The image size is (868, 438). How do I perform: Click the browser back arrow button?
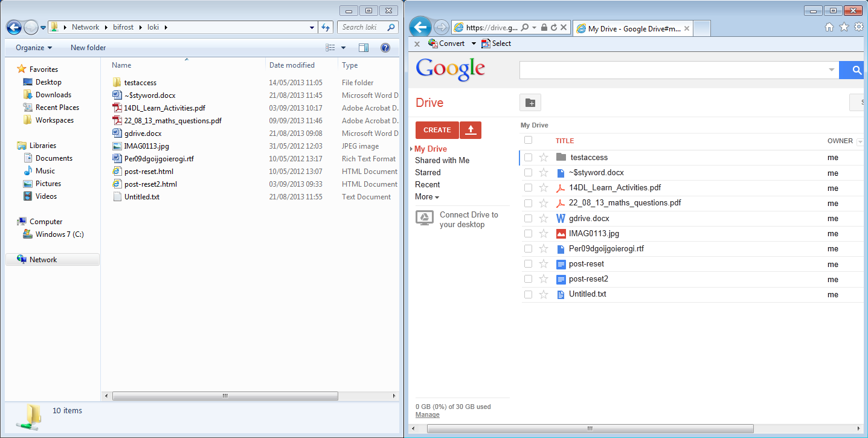(420, 27)
